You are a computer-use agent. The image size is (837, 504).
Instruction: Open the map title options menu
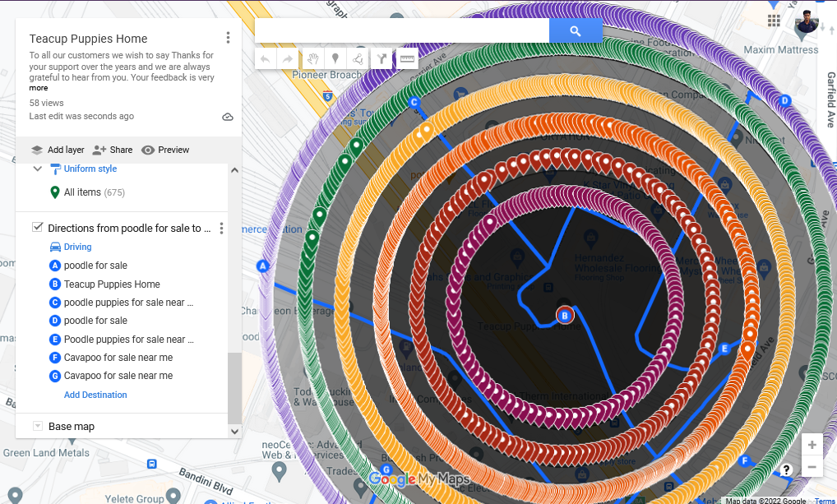[x=228, y=38]
